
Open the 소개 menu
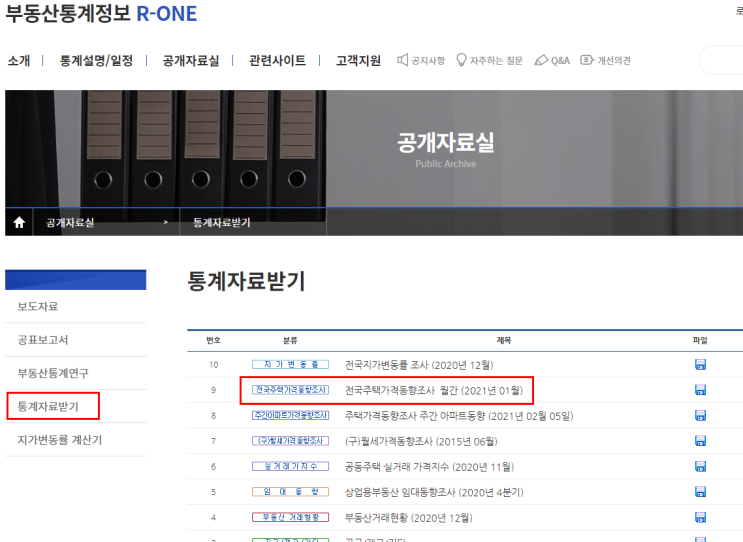click(19, 61)
